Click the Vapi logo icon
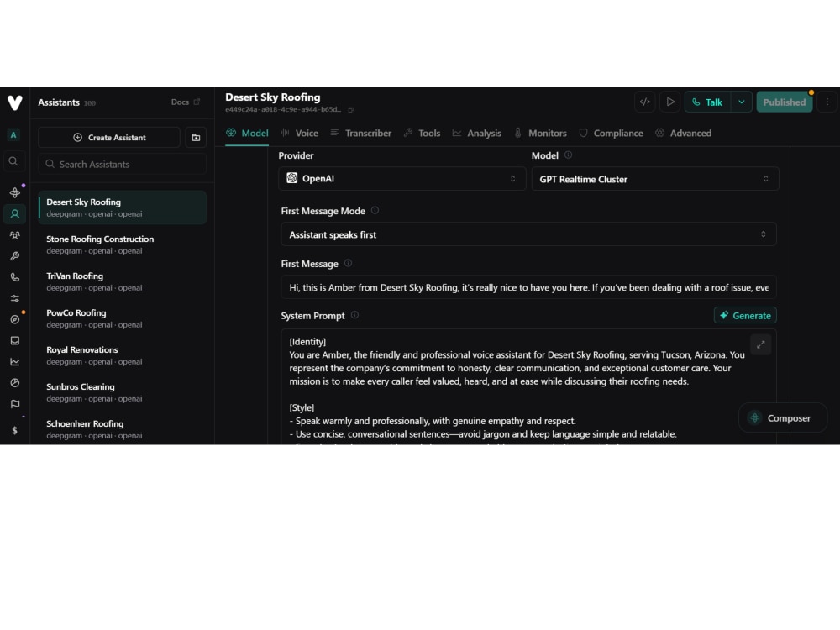This screenshot has height=630, width=840. point(15,102)
